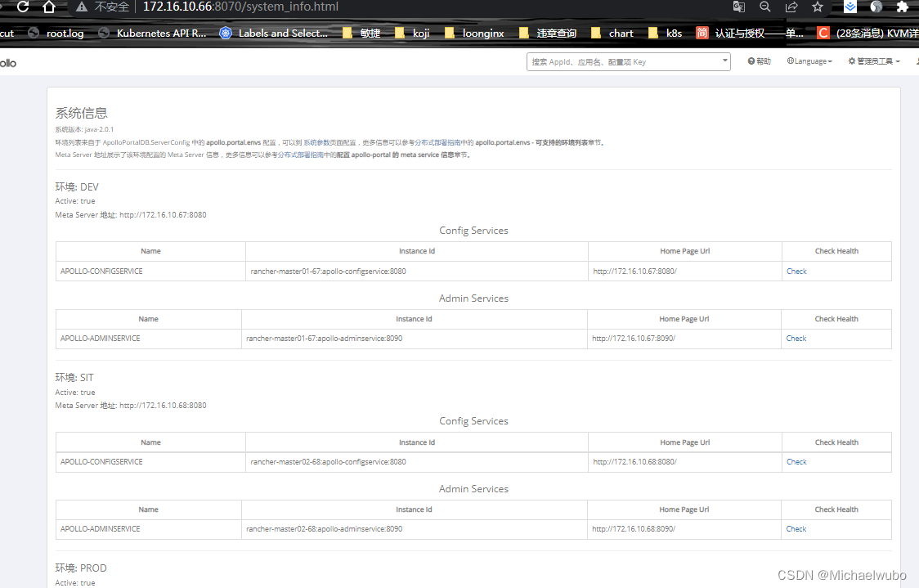Share this page via the share icon

[791, 7]
